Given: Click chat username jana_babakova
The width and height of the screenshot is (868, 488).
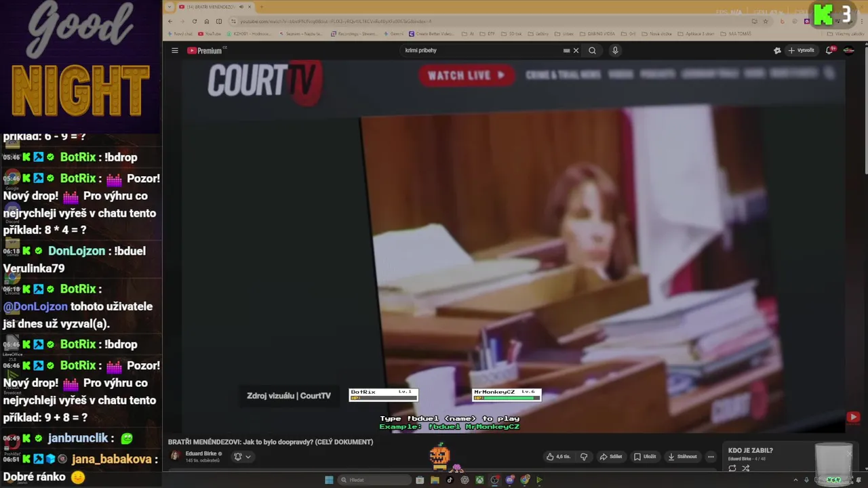Looking at the screenshot, I should pyautogui.click(x=111, y=459).
